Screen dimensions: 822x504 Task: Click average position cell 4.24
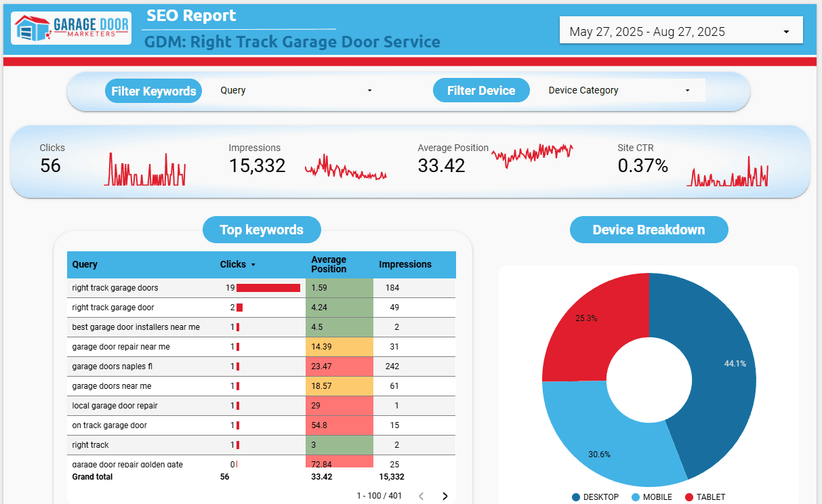point(340,308)
